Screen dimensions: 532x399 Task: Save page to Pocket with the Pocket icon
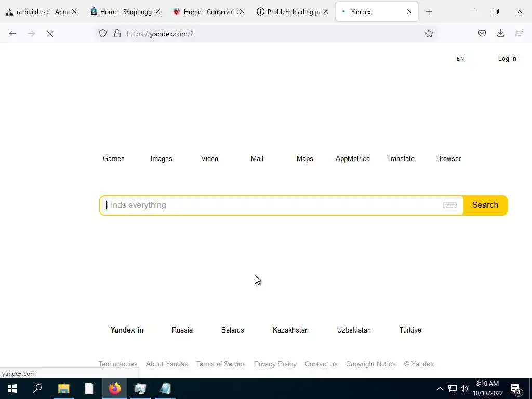(482, 33)
